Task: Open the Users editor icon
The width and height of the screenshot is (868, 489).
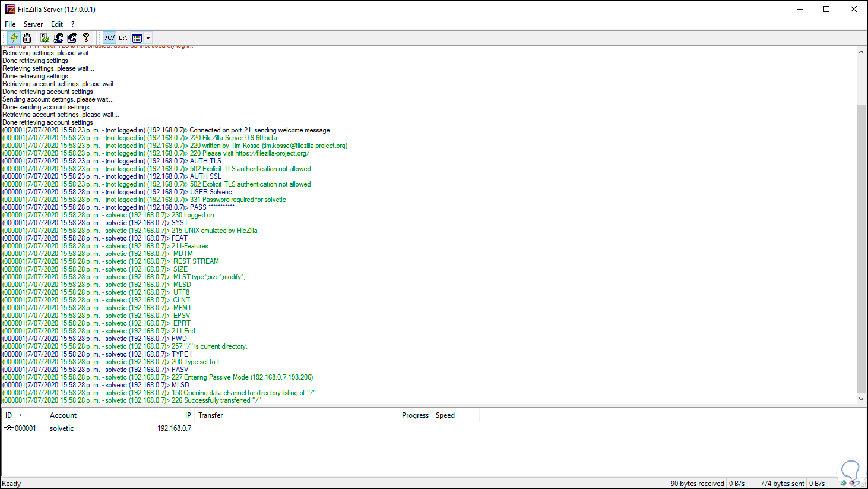Action: pos(59,37)
